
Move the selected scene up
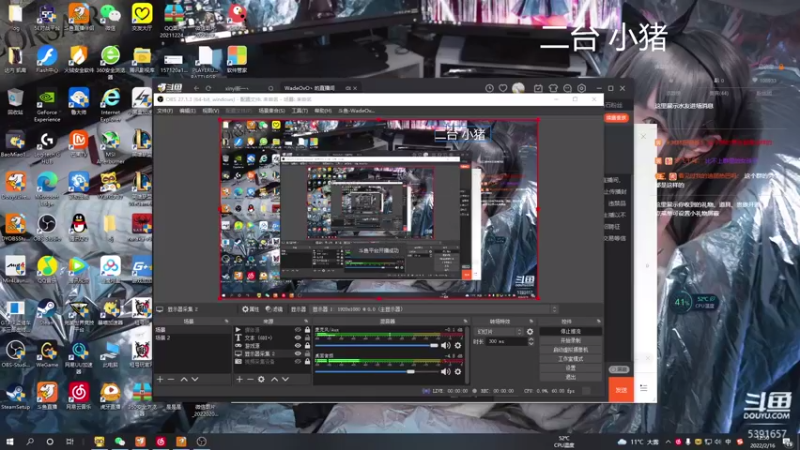(x=184, y=379)
